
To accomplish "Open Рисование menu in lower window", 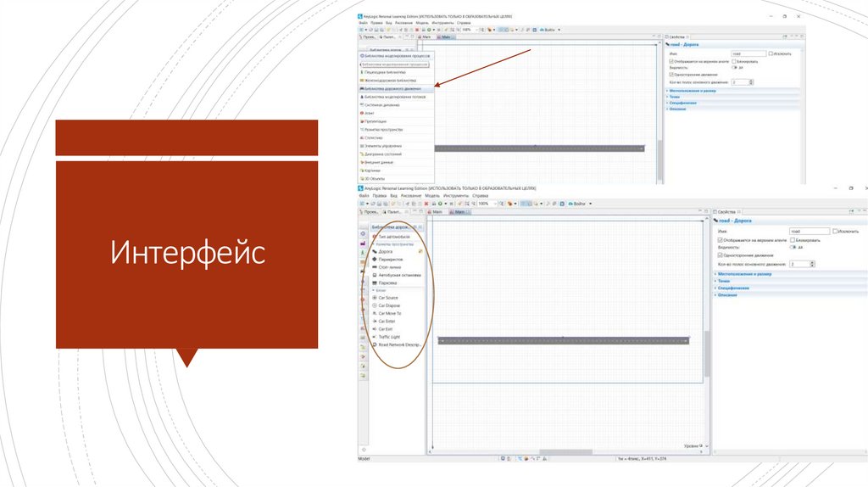I will click(411, 196).
